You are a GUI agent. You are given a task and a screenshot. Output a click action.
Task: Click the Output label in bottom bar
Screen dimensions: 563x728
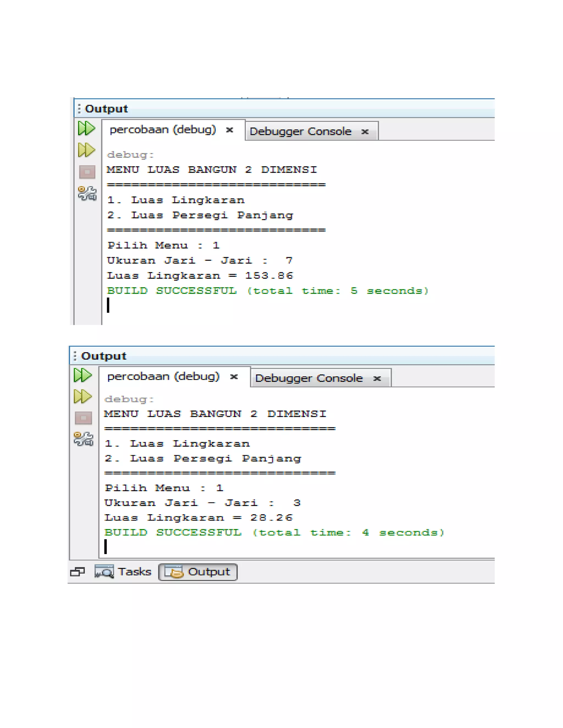tap(209, 572)
